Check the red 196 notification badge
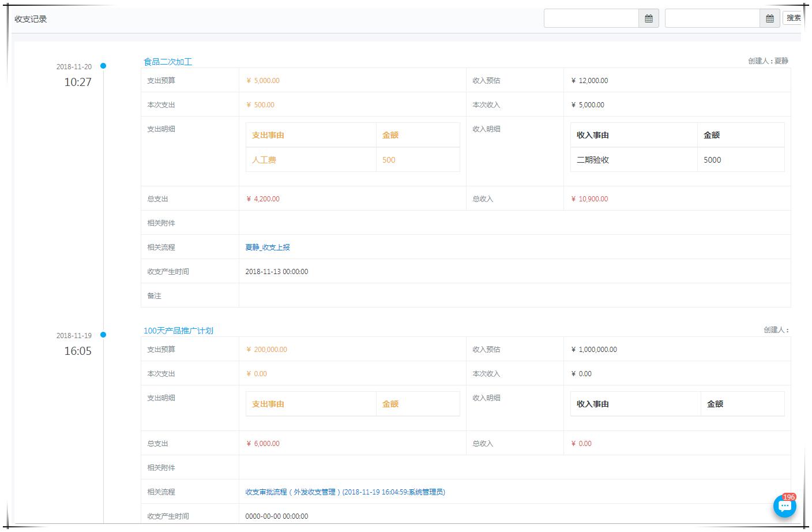Viewport: 812px width, 532px height. (x=789, y=497)
